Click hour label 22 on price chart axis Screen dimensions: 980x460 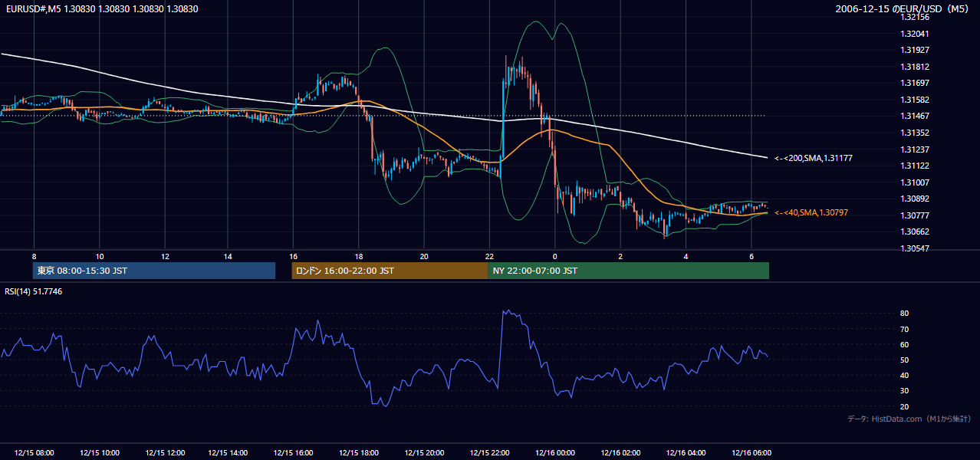pos(489,256)
